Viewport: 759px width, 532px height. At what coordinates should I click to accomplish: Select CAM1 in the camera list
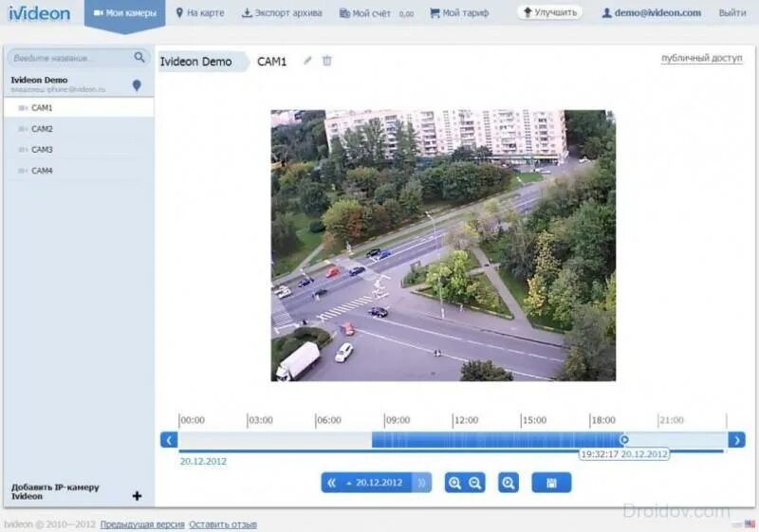tap(79, 108)
